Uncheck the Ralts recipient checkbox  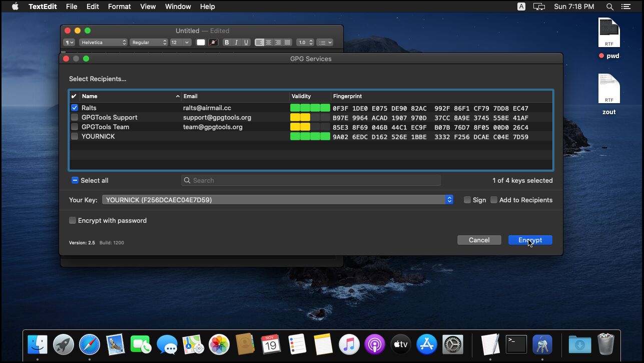pos(75,108)
